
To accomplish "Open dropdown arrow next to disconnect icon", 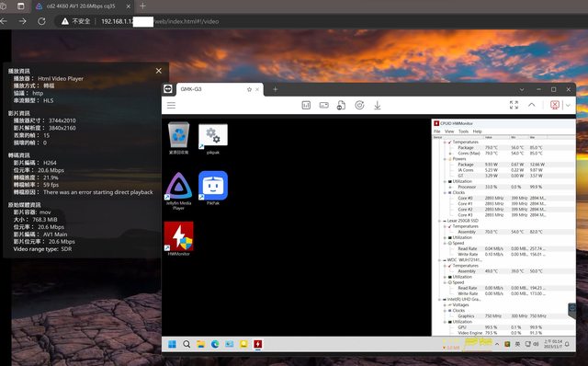I will click(x=568, y=105).
